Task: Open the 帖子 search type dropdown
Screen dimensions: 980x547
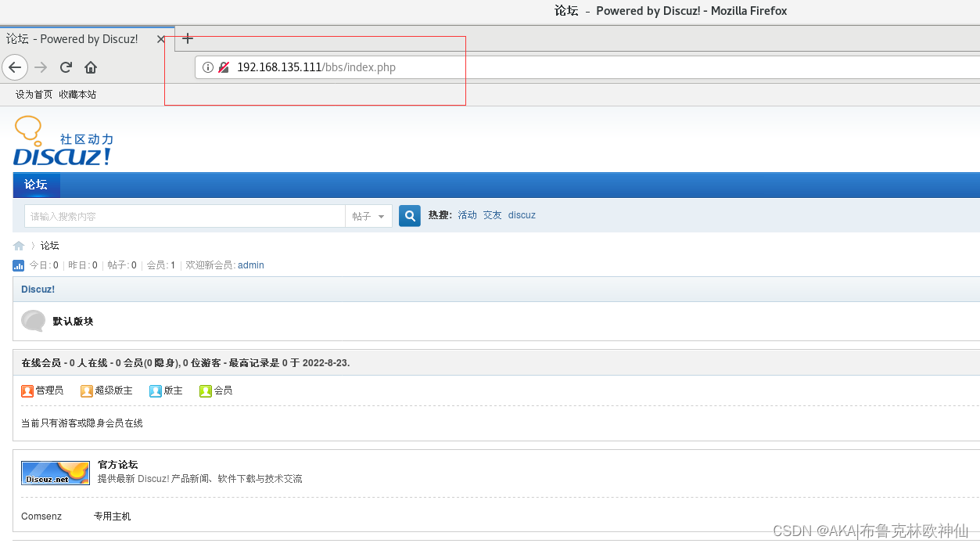Action: pyautogui.click(x=368, y=216)
